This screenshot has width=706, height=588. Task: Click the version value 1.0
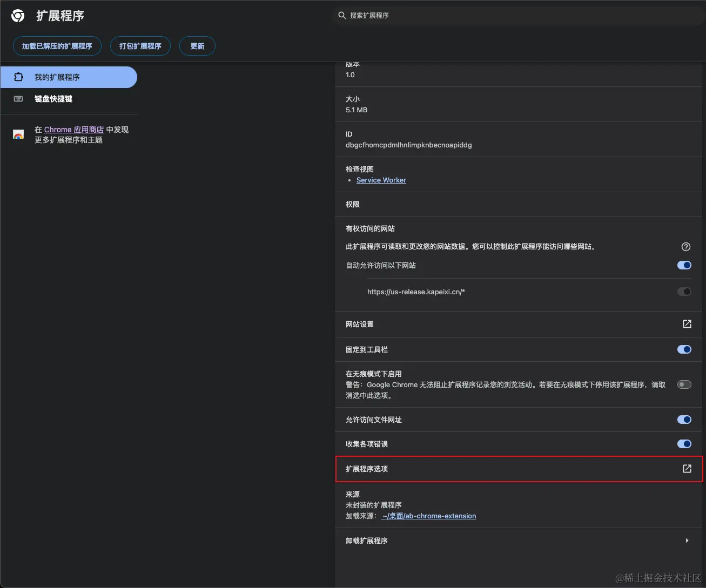tap(350, 75)
